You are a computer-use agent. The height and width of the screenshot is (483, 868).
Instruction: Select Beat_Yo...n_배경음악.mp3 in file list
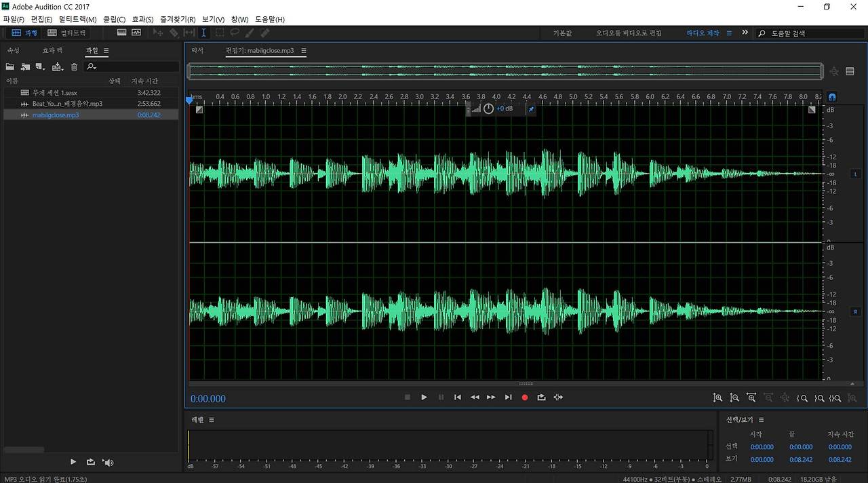[67, 104]
